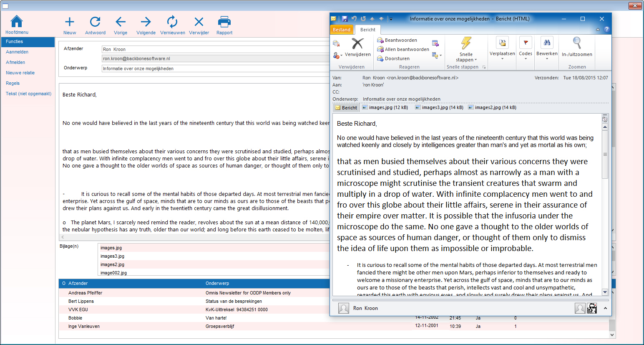The height and width of the screenshot is (345, 644).
Task: Select Bert Lippens row in message list
Action: [194, 301]
